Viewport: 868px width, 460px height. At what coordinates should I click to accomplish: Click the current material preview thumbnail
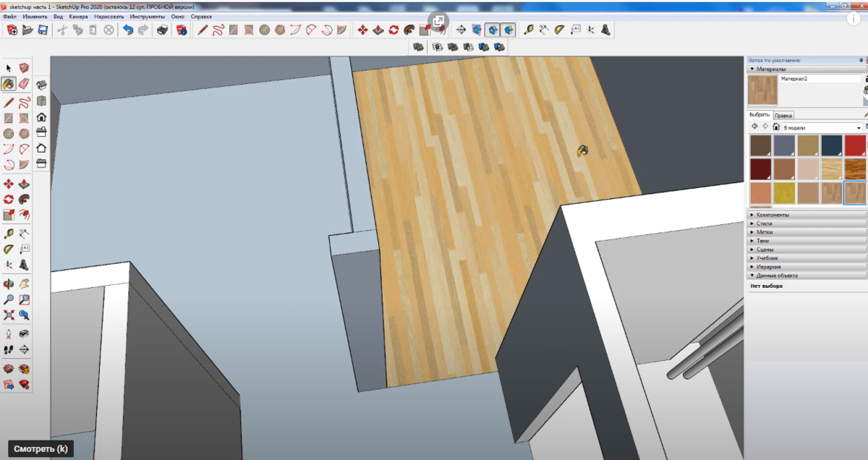(x=762, y=90)
